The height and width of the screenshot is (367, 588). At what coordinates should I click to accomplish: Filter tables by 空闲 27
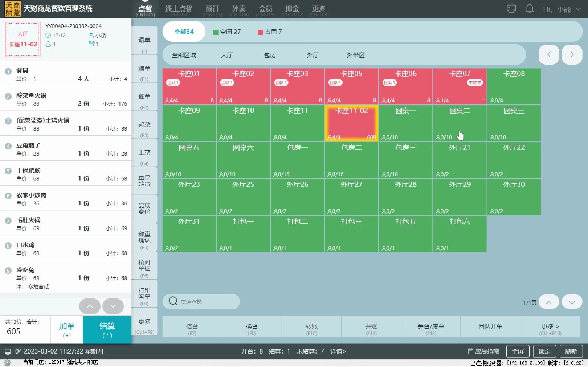pyautogui.click(x=227, y=32)
